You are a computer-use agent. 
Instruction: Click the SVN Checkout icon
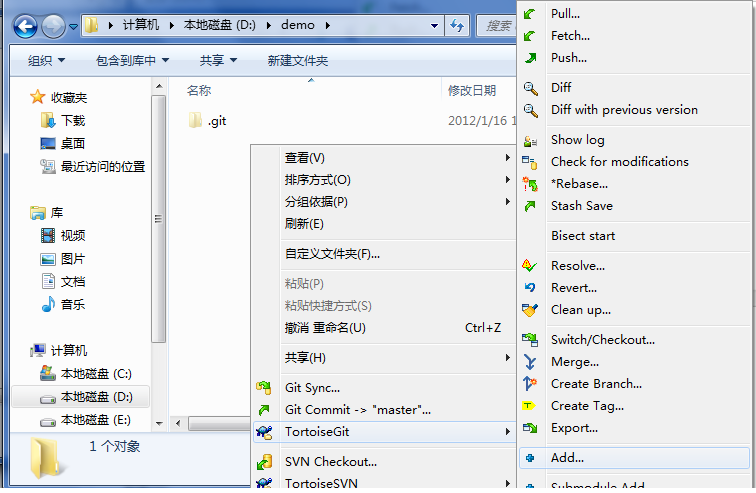(x=264, y=462)
